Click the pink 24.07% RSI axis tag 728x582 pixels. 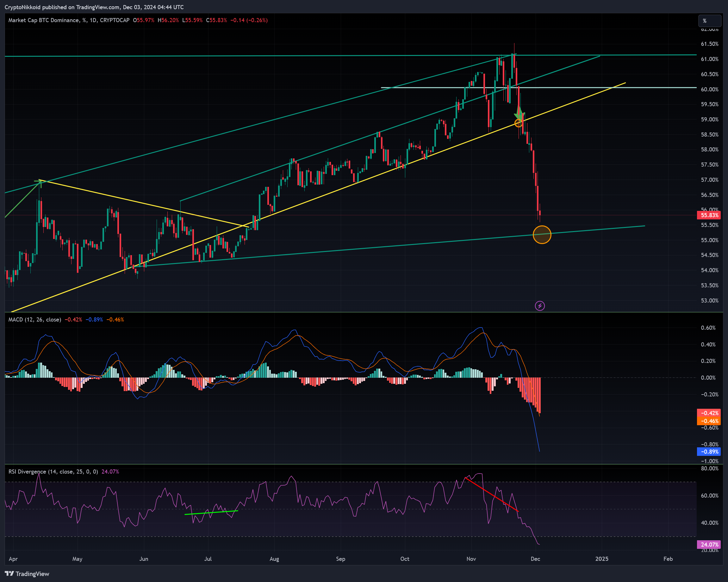tap(709, 545)
